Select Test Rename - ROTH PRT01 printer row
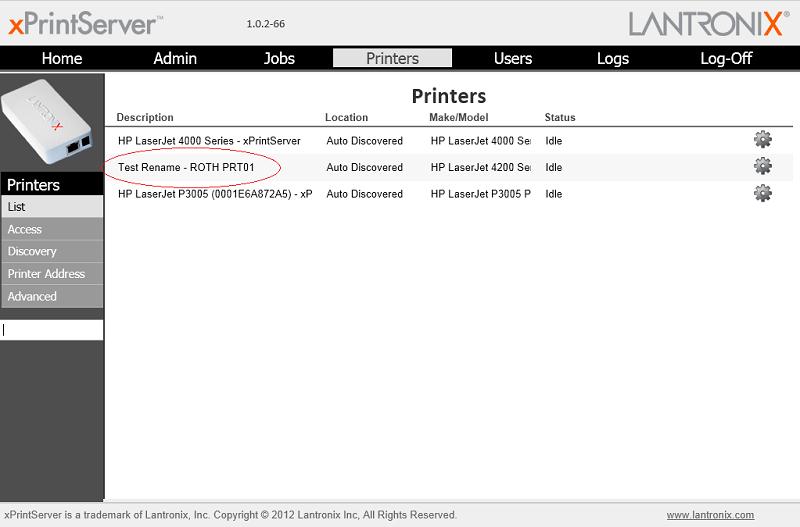The image size is (800, 527). [186, 167]
